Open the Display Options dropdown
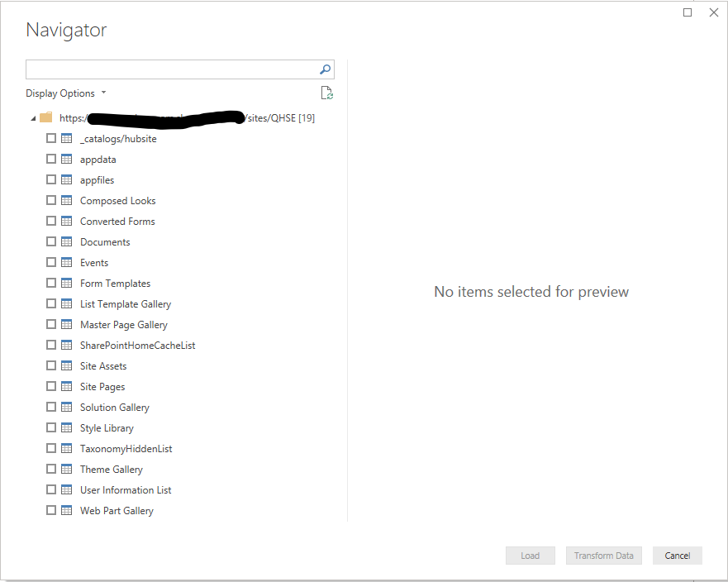Viewport: 728px width, 582px height. pyautogui.click(x=66, y=93)
